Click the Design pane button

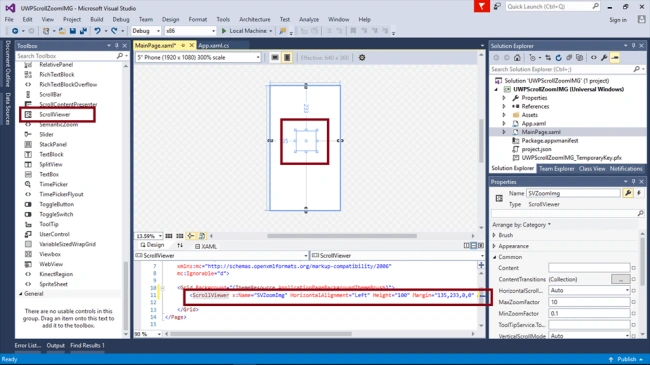(152, 245)
